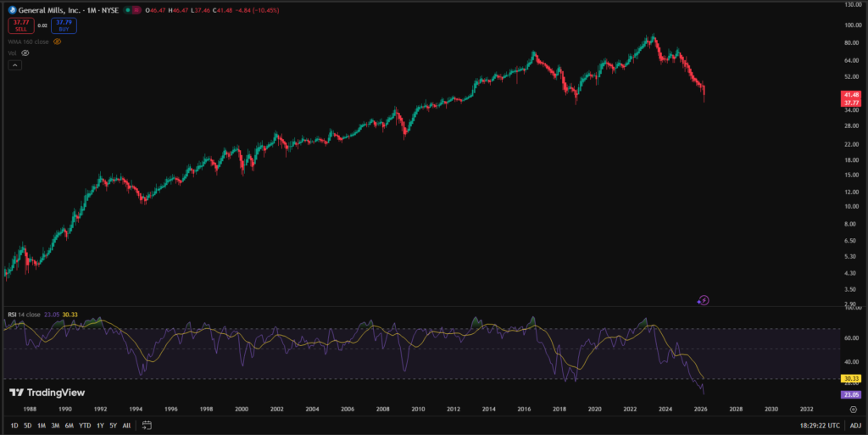868x435 pixels.
Task: Select the All time range
Action: tap(126, 426)
